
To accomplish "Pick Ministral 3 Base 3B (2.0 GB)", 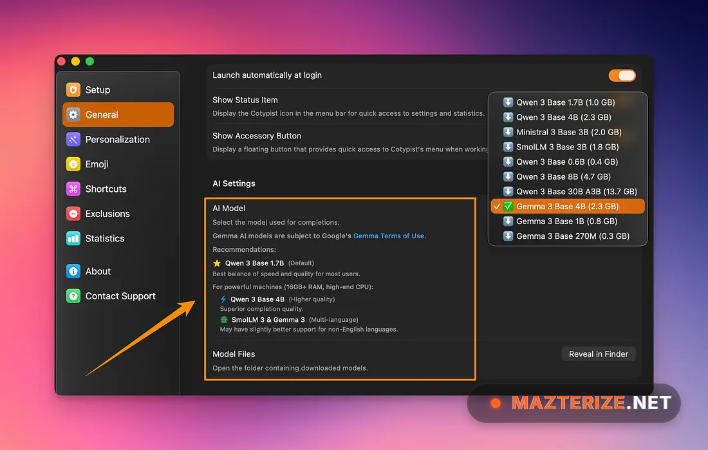I will pyautogui.click(x=568, y=132).
